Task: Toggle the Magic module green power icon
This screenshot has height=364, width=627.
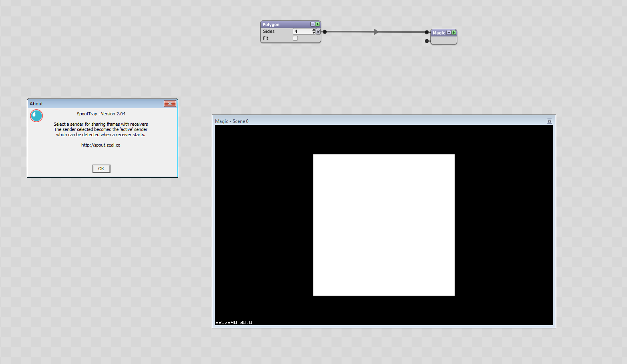Action: tap(454, 32)
